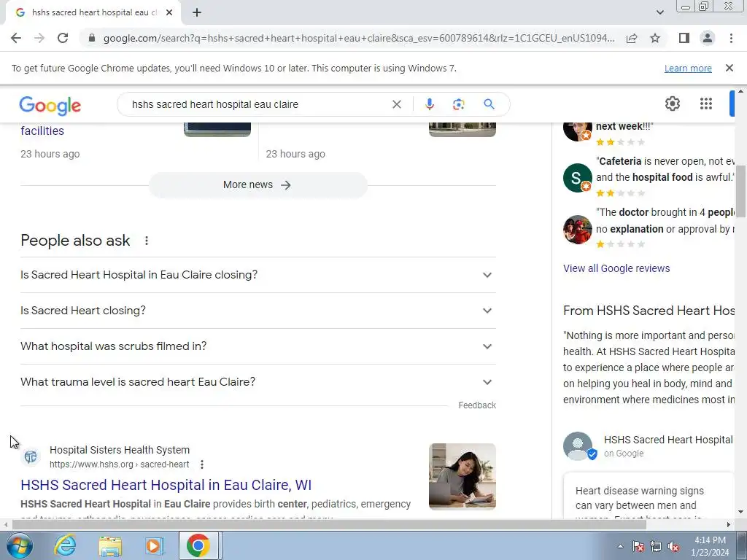Image resolution: width=747 pixels, height=560 pixels.
Task: Expand 'What trauma level is sacred heart Eau Claire?'
Action: pos(258,382)
